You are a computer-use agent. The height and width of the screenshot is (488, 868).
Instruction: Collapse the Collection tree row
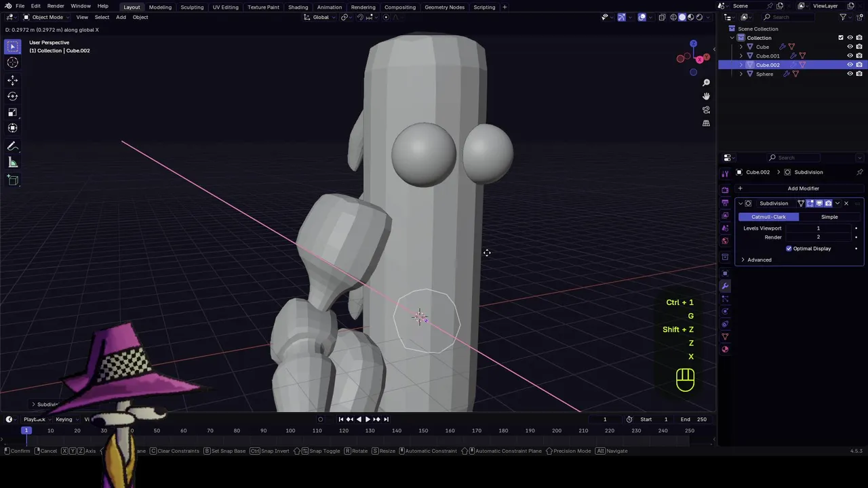732,38
